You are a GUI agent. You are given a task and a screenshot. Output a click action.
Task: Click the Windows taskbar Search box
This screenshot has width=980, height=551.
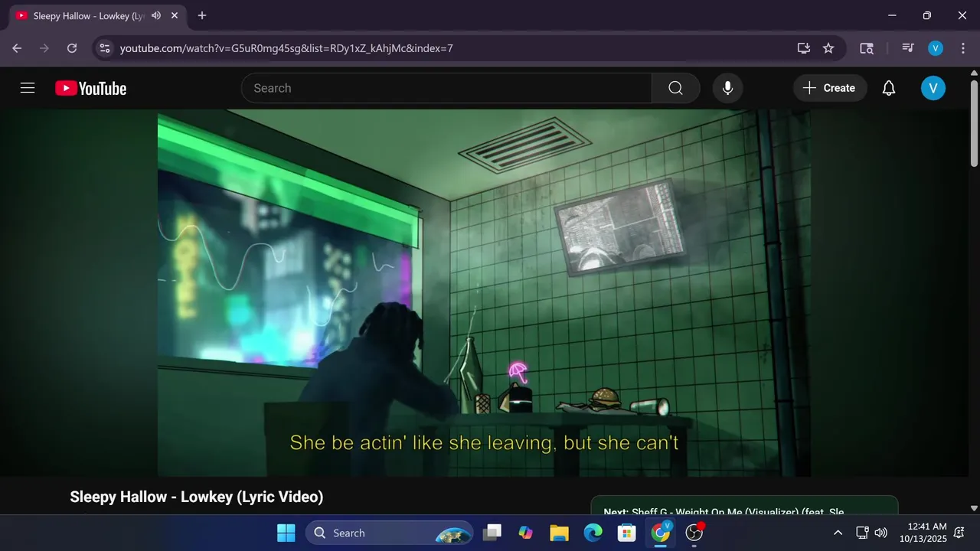tap(390, 533)
